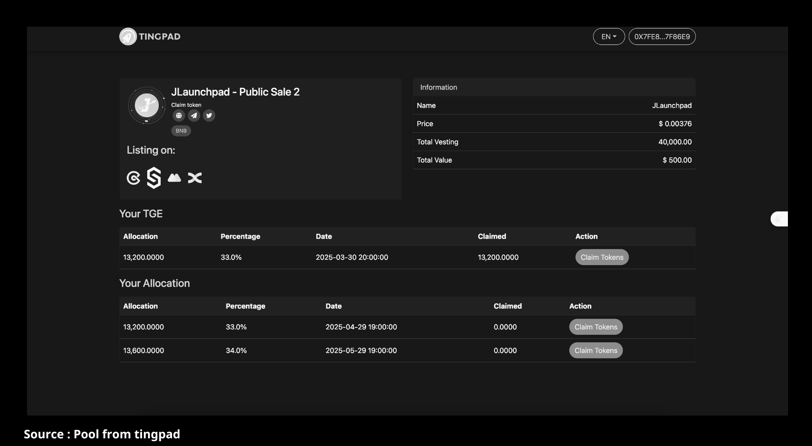Click the Information panel header

[554, 88]
